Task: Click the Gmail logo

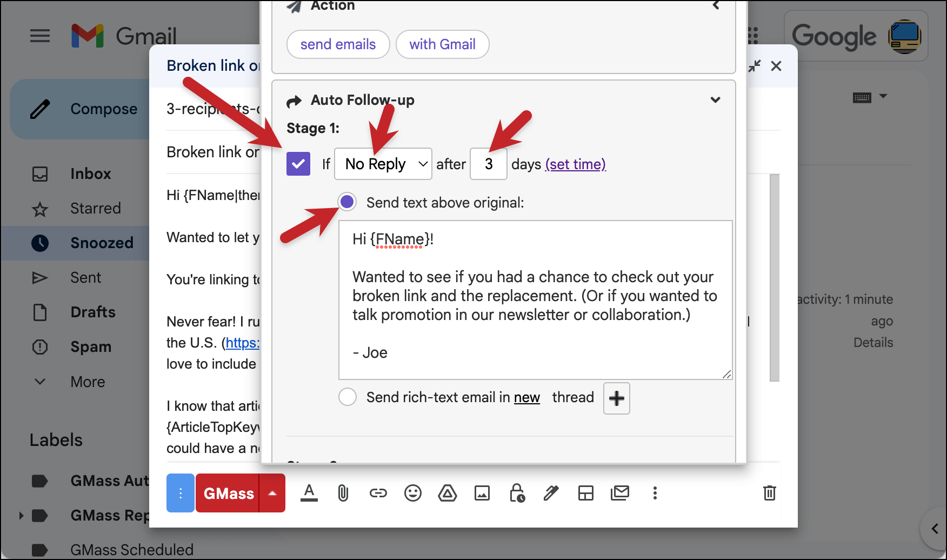Action: coord(124,36)
